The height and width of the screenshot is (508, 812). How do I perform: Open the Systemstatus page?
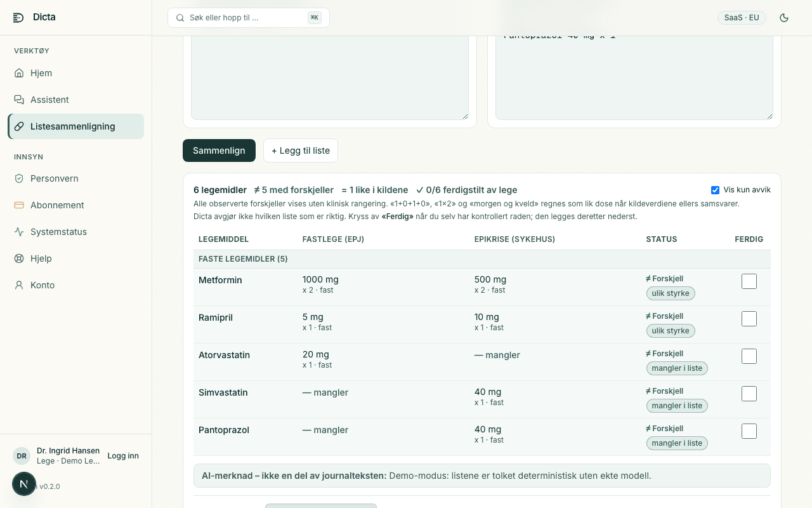click(76, 232)
